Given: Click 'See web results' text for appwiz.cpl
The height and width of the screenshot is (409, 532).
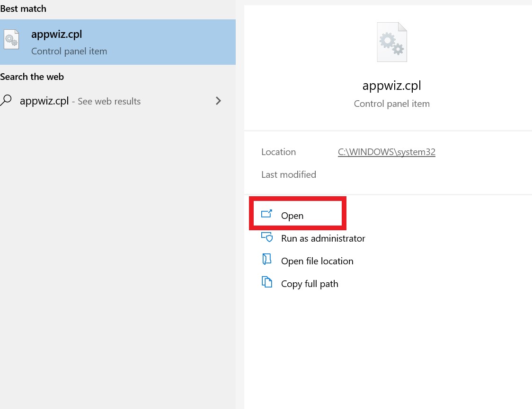Looking at the screenshot, I should coord(109,101).
